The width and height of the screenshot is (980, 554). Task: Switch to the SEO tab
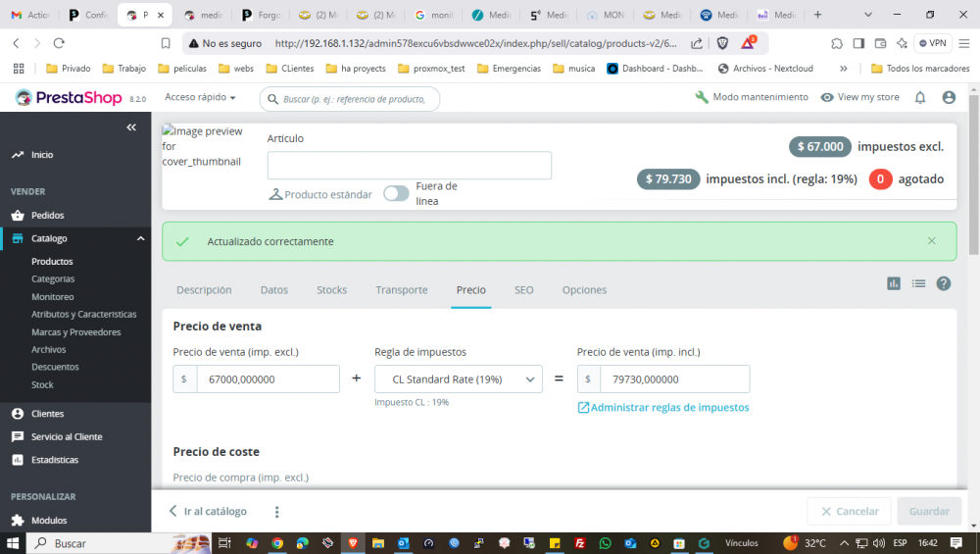pos(523,290)
